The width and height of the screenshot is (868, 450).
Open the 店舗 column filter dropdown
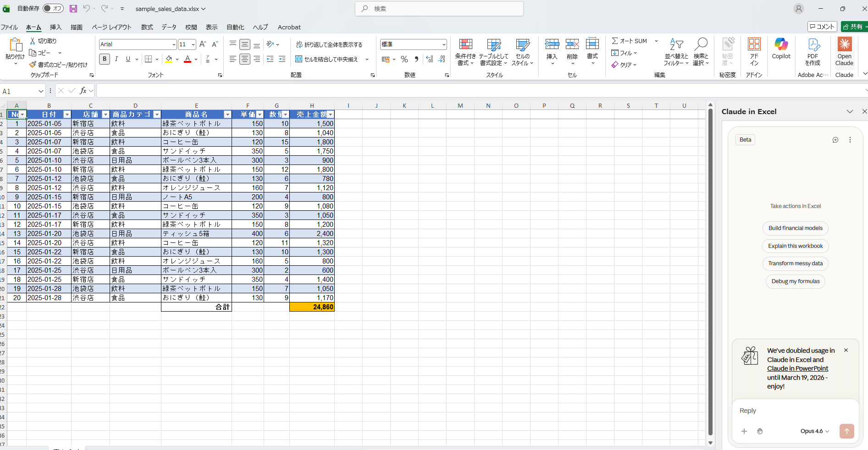(105, 115)
